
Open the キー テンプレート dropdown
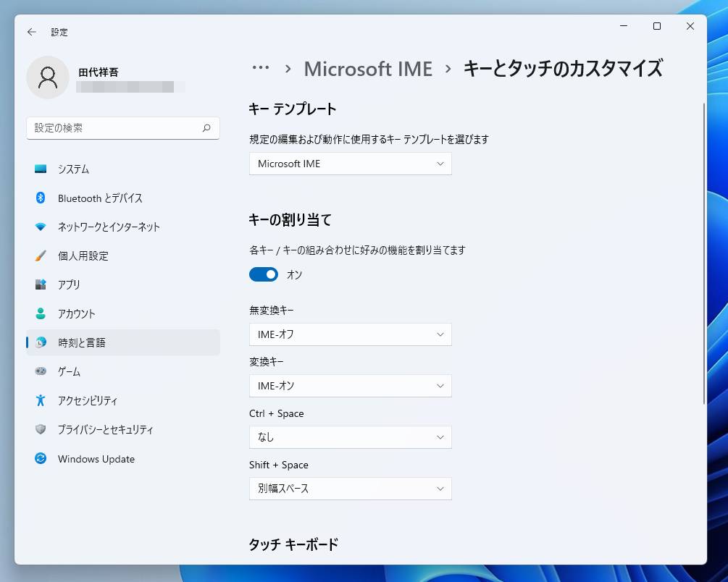[x=350, y=164]
